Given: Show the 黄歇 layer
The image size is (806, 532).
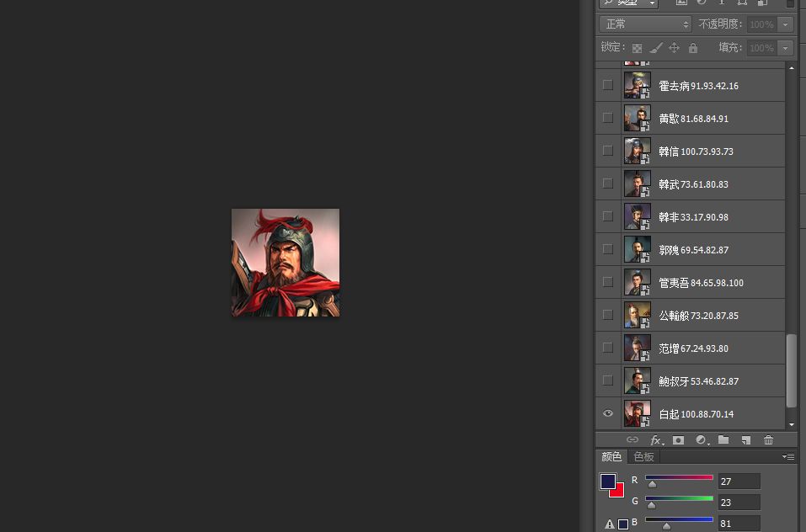Looking at the screenshot, I should click(x=607, y=118).
